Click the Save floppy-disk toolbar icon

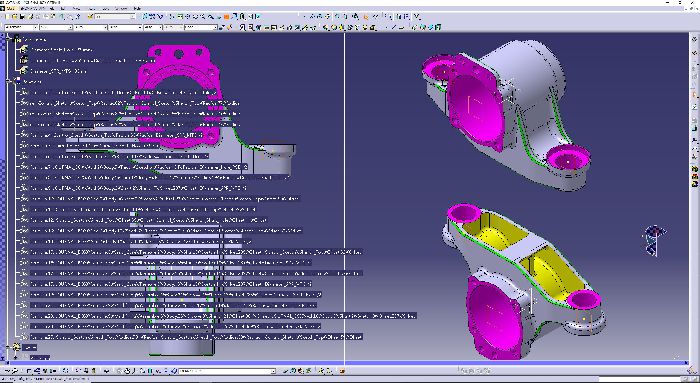[x=22, y=17]
